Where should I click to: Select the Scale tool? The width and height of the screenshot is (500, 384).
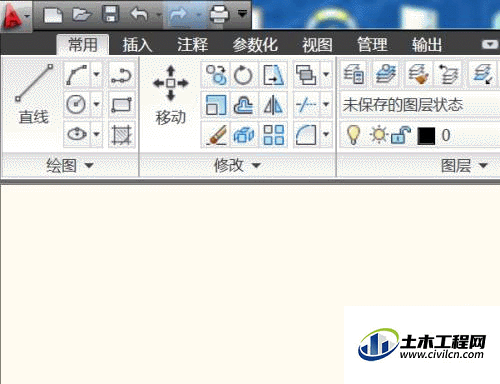click(216, 105)
